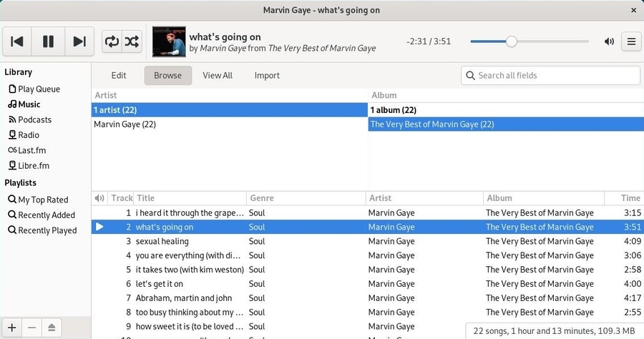Add a new playlist with plus button

(x=12, y=328)
